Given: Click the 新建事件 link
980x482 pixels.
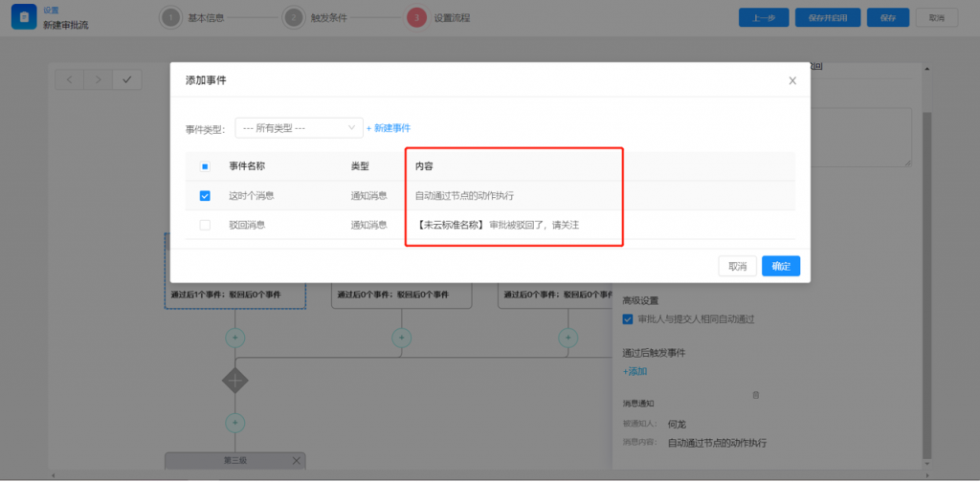Looking at the screenshot, I should (388, 128).
